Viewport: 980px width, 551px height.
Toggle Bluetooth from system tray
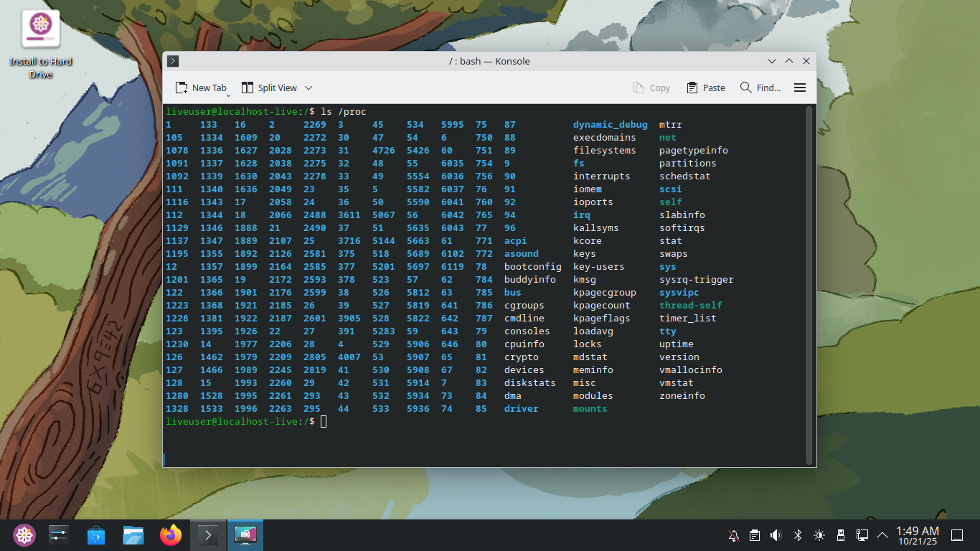797,535
